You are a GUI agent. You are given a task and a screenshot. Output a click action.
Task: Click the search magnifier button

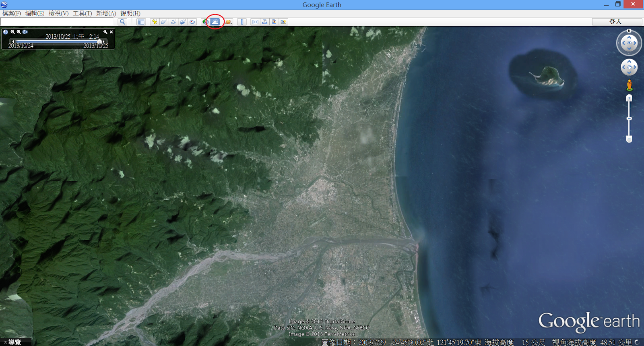(123, 22)
